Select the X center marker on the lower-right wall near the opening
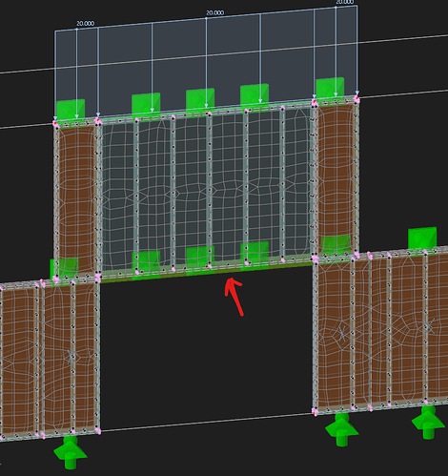The width and height of the screenshot is (448, 476). [x=342, y=334]
